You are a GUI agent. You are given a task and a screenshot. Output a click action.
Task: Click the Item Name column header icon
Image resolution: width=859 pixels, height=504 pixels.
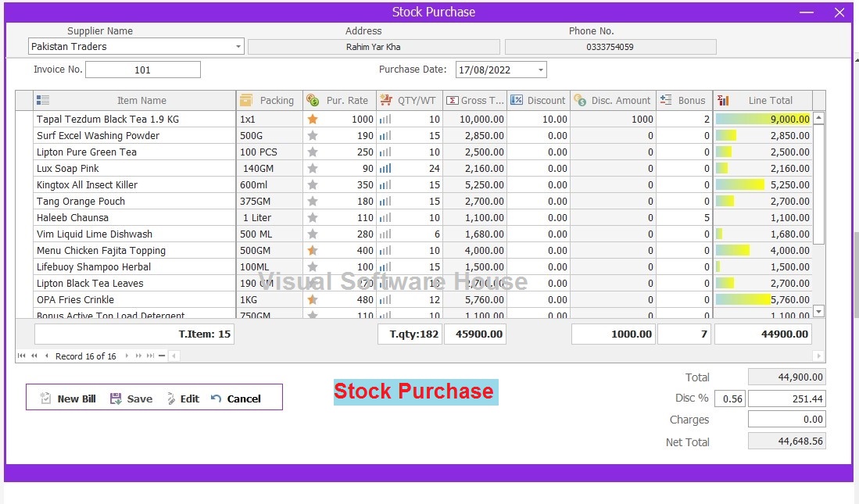[43, 100]
